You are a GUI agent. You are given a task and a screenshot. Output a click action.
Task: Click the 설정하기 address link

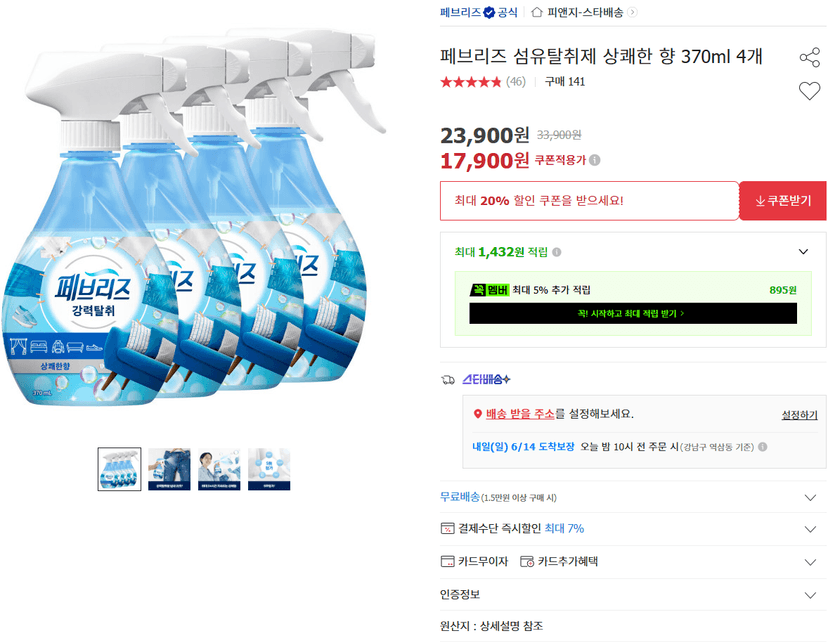[x=799, y=415]
